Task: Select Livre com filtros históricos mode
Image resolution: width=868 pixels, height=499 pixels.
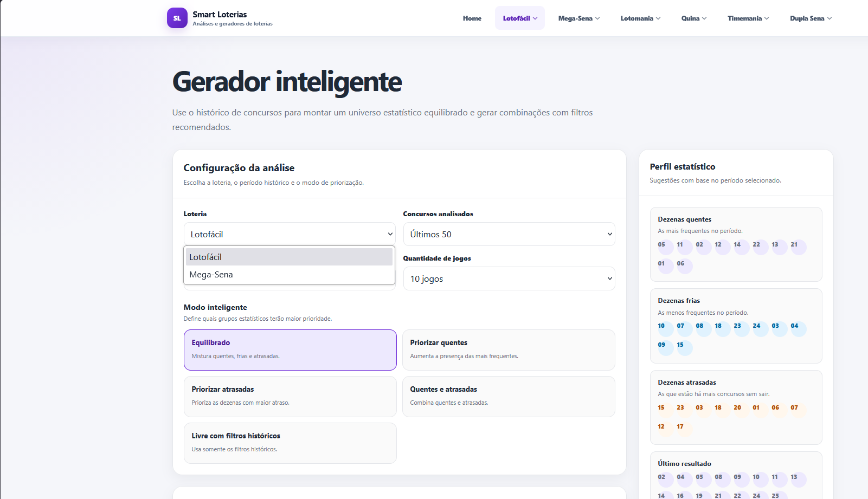Action: [290, 443]
